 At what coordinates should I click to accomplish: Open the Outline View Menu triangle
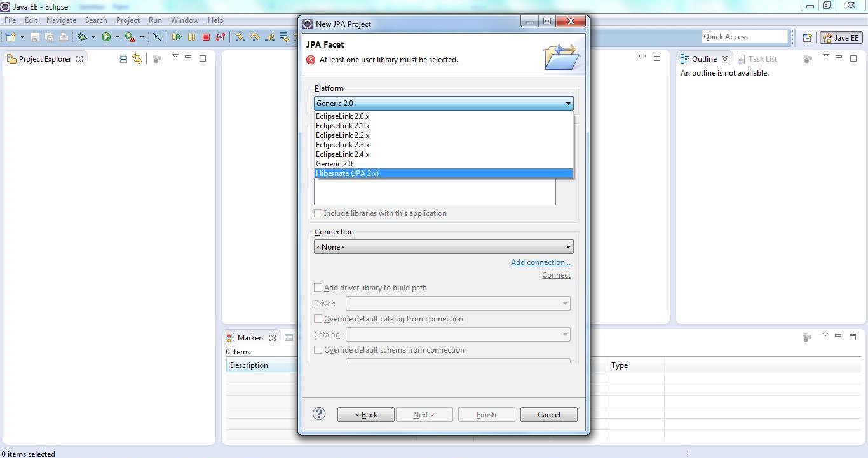[826, 57]
